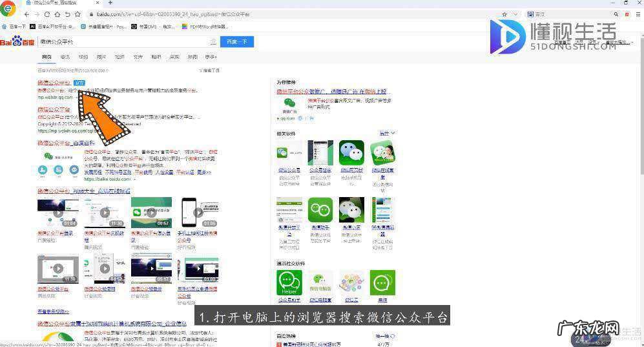Click the green single chat bubble icon at the row's right end

tap(382, 282)
